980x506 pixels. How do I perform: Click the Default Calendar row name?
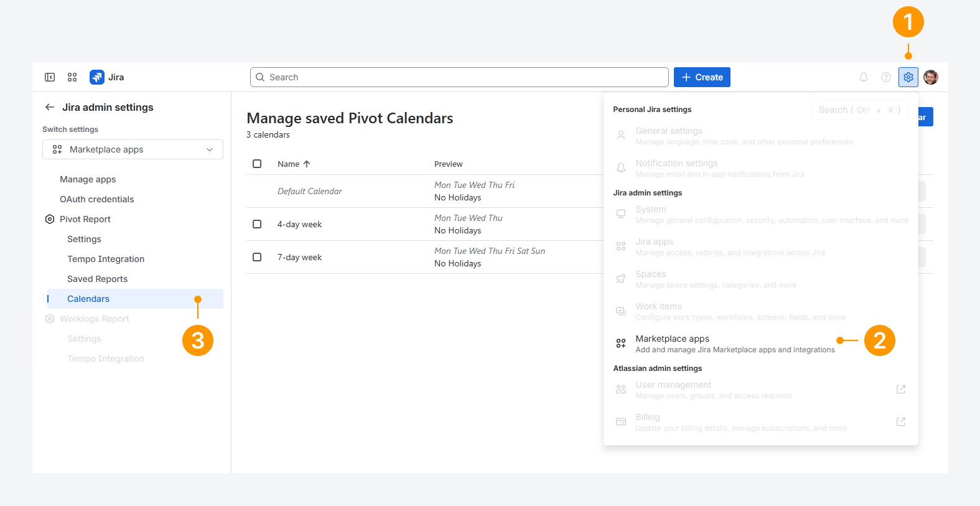point(310,191)
